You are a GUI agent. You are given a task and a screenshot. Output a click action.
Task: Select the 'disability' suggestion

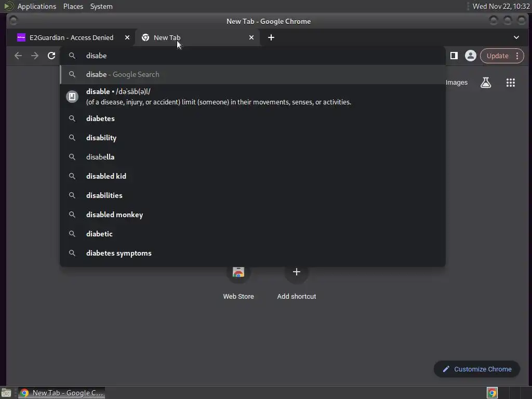(x=252, y=138)
